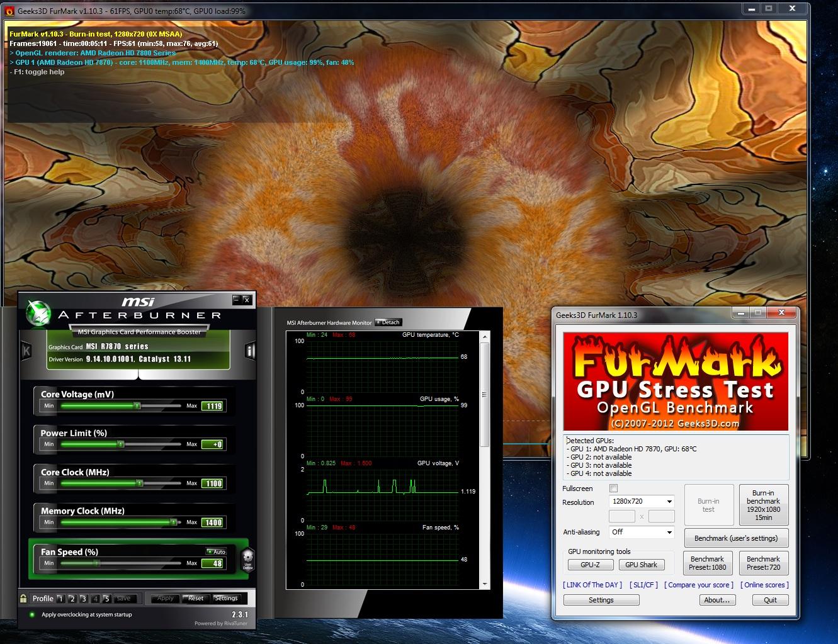Run Benchmark Preset:1080
This screenshot has height=644, width=838.
[708, 563]
